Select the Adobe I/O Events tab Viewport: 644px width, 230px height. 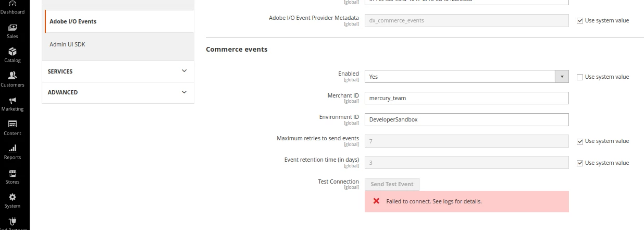[73, 21]
